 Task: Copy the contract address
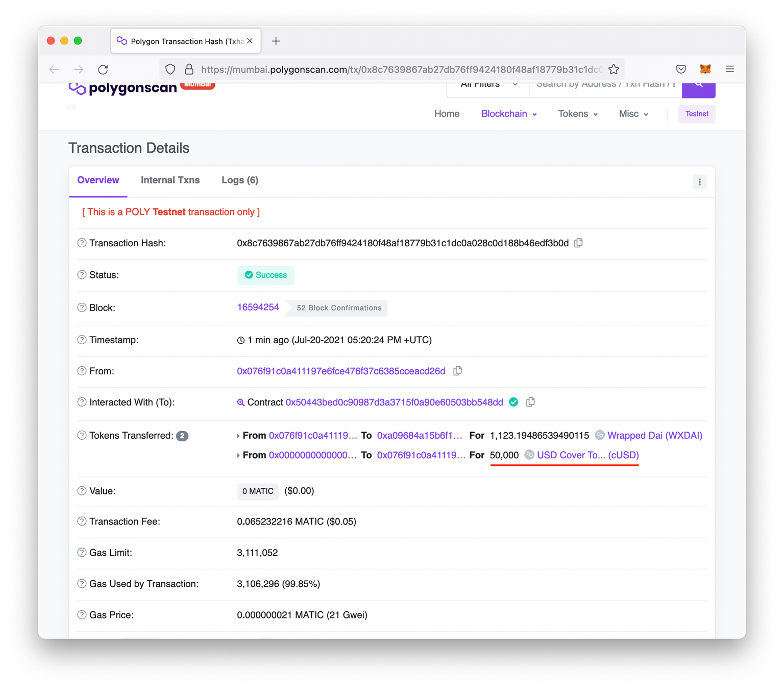coord(531,402)
